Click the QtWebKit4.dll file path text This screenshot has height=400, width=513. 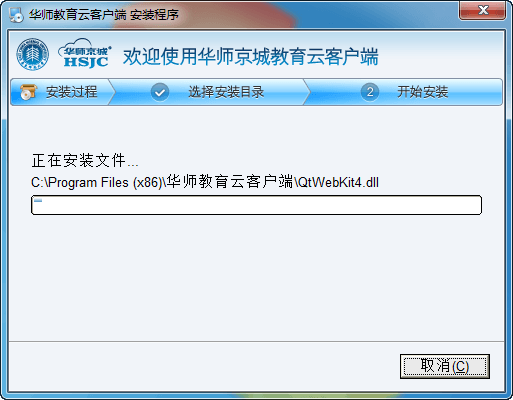205,182
